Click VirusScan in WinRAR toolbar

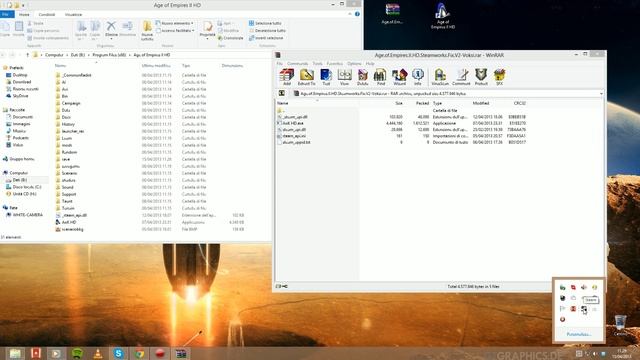click(x=440, y=77)
